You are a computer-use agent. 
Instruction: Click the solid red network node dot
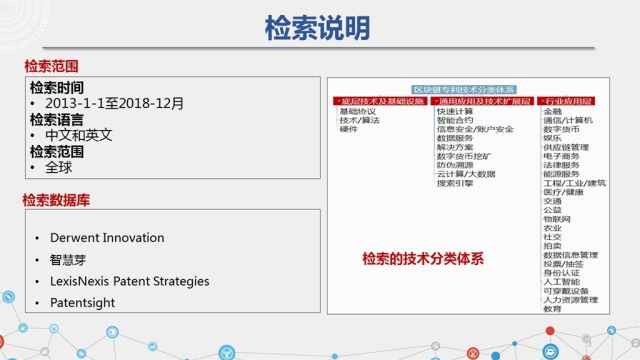[x=550, y=331]
